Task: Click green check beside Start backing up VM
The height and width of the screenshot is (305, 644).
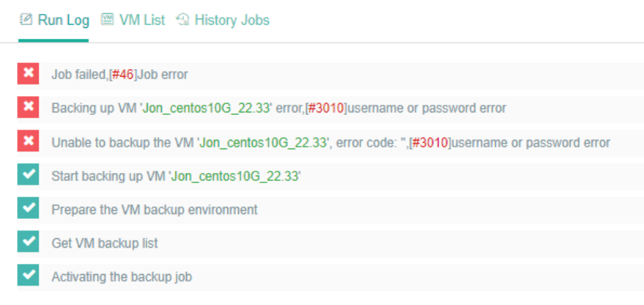Action: click(28, 175)
